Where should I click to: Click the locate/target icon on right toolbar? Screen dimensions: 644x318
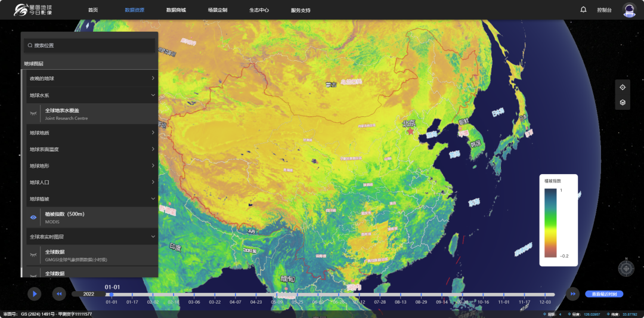[x=622, y=87]
